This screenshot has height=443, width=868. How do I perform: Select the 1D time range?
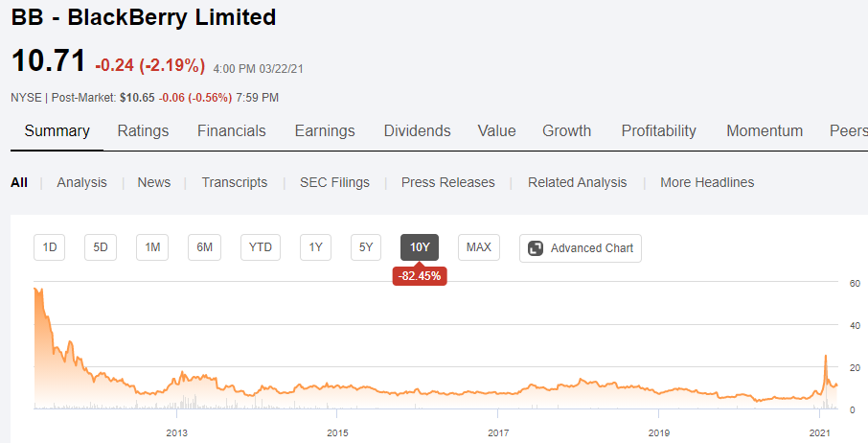(50, 247)
